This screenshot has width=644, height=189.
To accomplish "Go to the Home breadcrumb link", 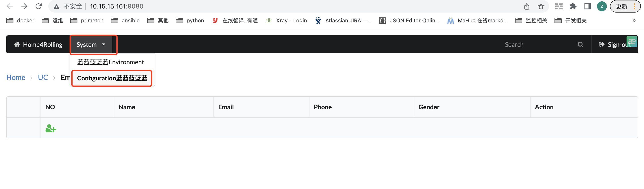I will coord(16,77).
